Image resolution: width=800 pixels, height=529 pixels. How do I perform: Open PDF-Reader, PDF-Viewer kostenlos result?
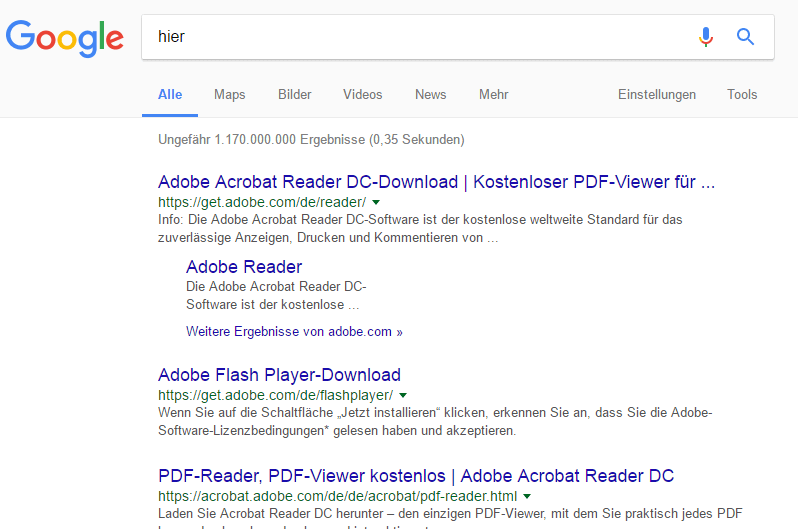click(416, 475)
